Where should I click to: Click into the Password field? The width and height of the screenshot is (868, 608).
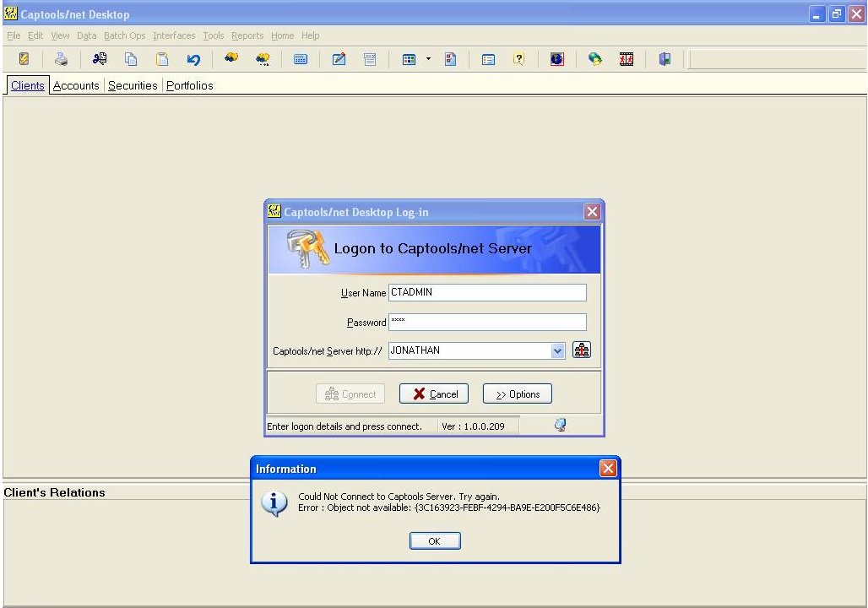(x=487, y=322)
